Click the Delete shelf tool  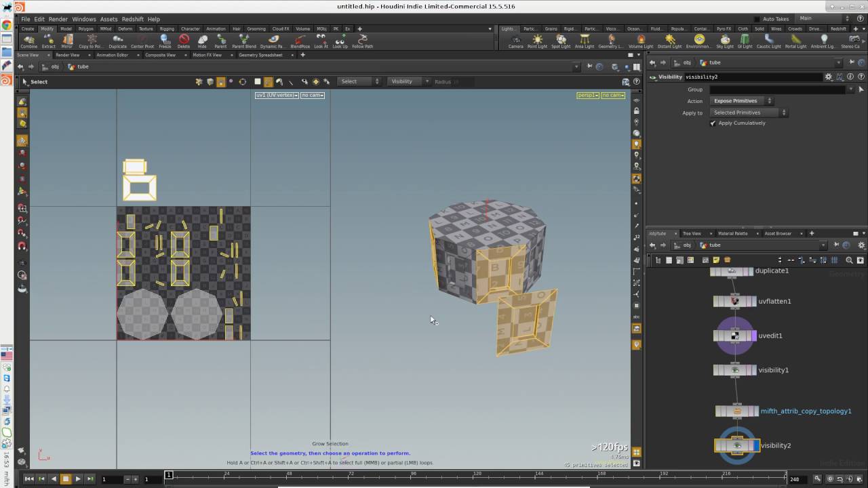point(184,41)
